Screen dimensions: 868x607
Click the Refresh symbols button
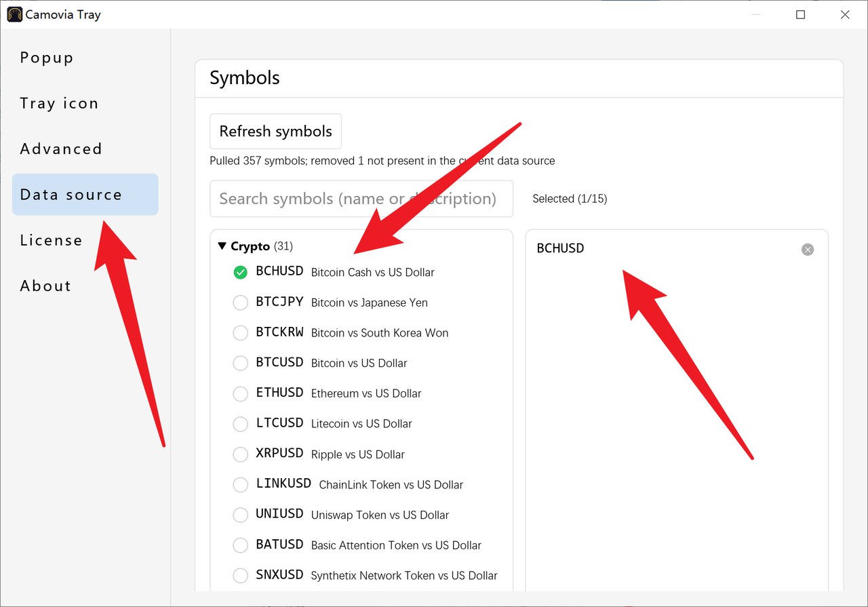click(275, 132)
